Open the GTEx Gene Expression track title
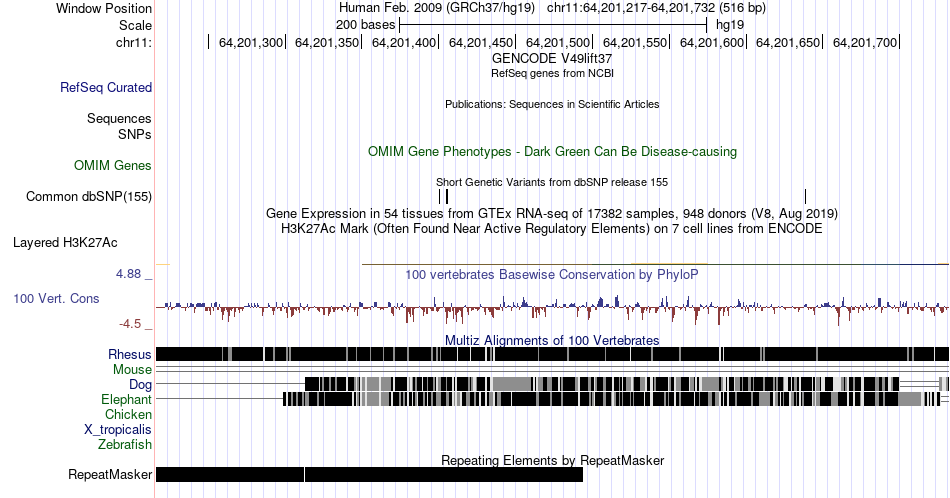The image size is (950, 498). (x=552, y=213)
